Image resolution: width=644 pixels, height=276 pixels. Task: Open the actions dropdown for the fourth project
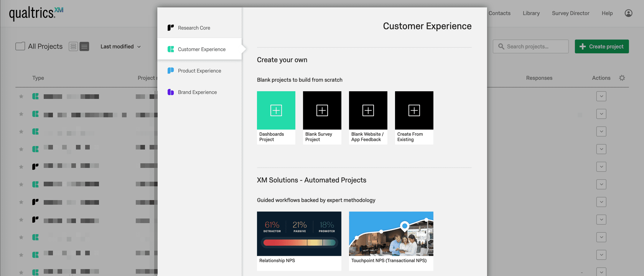(x=601, y=149)
